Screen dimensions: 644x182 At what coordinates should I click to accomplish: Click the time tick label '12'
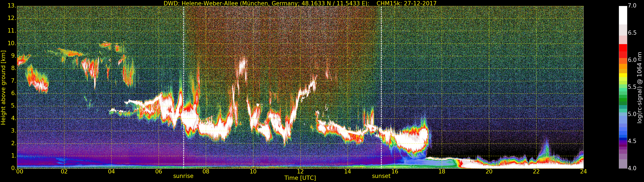tap(300, 172)
